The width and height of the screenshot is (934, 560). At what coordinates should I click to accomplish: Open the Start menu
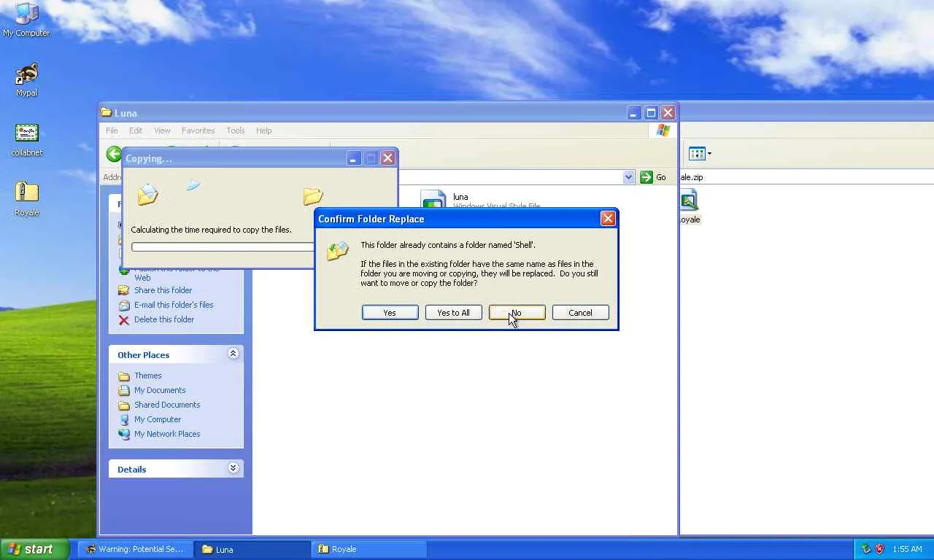(35, 549)
